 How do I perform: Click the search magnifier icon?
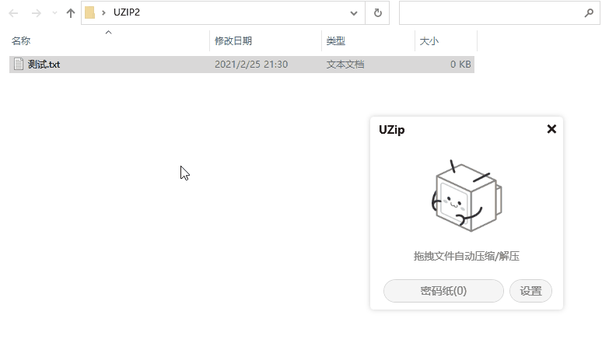(x=589, y=13)
